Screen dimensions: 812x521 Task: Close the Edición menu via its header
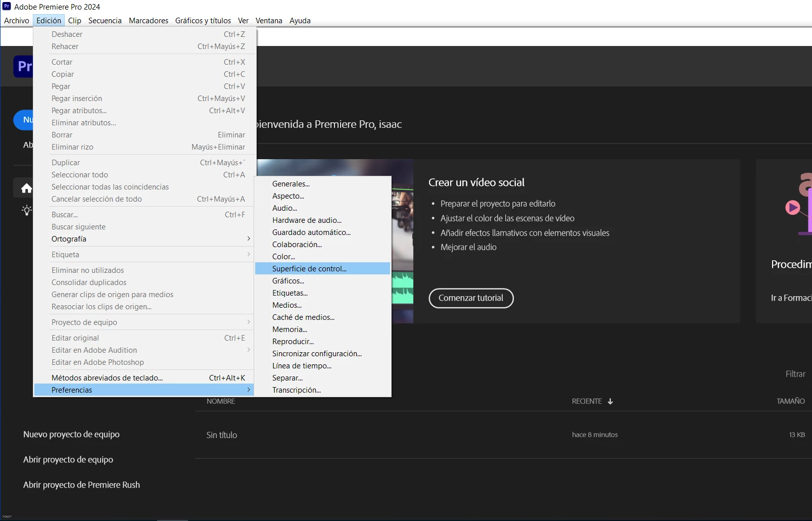tap(49, 21)
